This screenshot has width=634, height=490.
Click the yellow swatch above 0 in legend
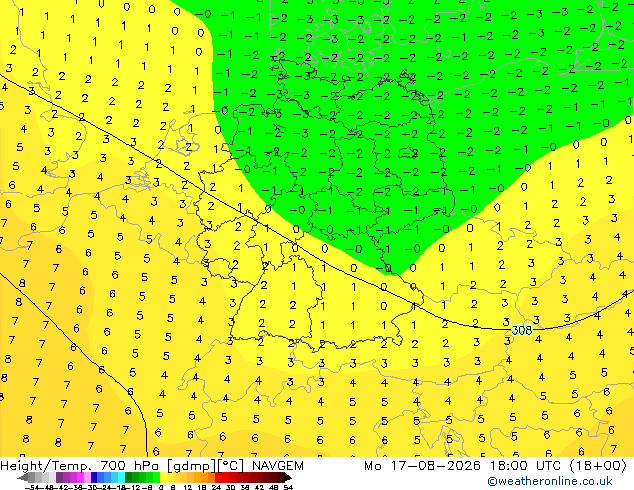pos(163,477)
